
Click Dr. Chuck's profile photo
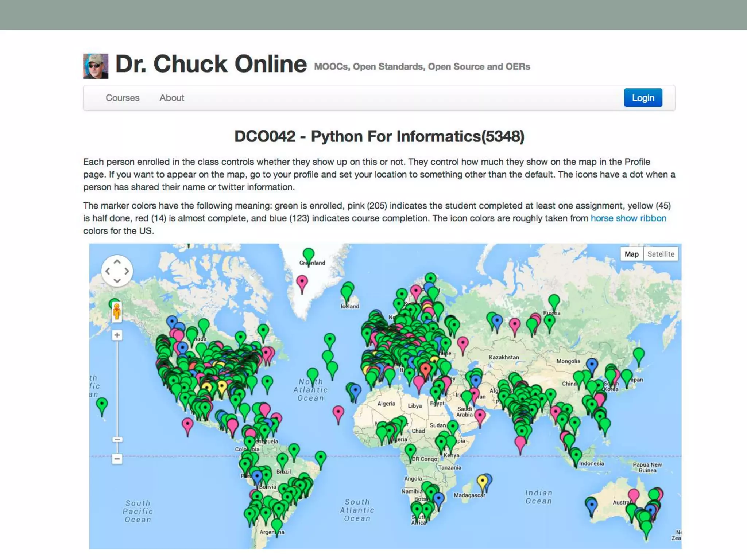click(96, 66)
